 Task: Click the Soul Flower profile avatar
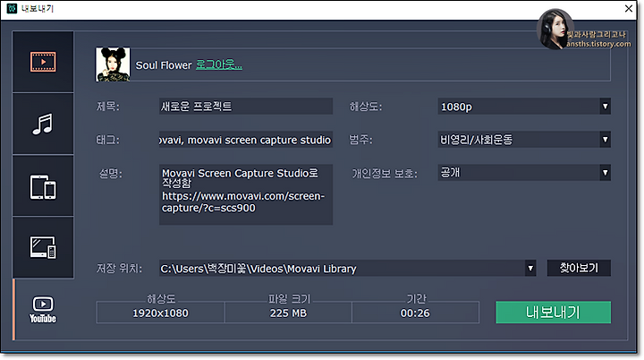click(x=113, y=64)
